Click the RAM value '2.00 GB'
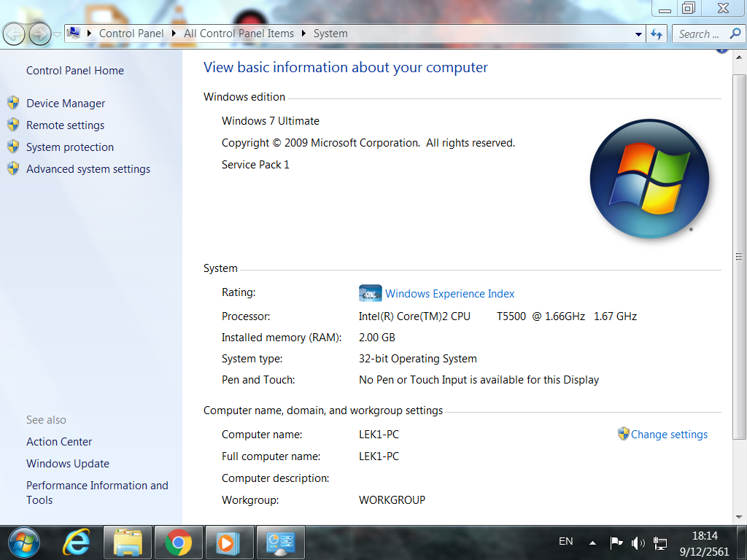The width and height of the screenshot is (747, 560). 377,338
